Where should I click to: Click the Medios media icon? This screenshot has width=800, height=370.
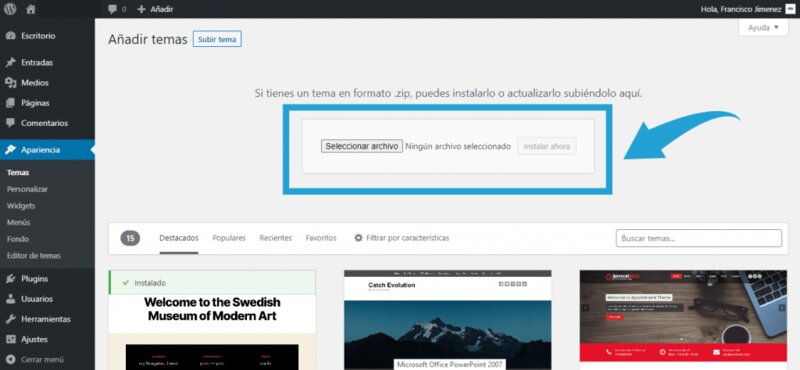tap(10, 83)
